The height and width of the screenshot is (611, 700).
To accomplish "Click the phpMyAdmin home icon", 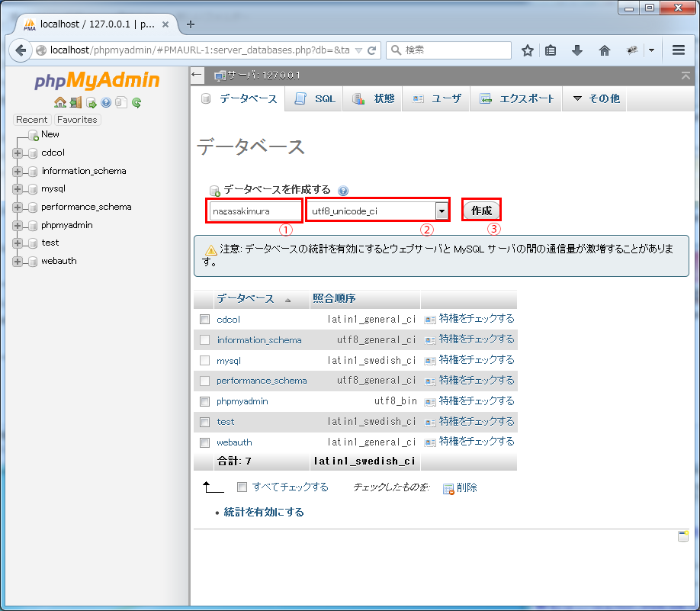I will click(59, 102).
